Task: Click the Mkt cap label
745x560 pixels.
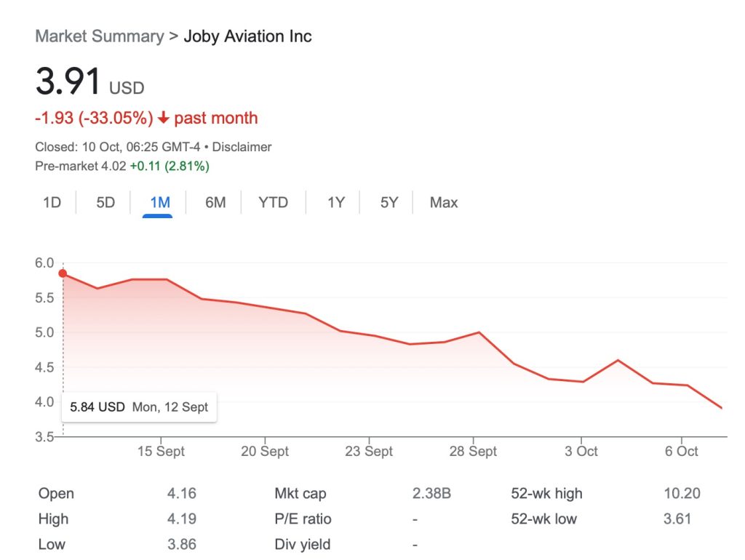Action: (x=300, y=494)
